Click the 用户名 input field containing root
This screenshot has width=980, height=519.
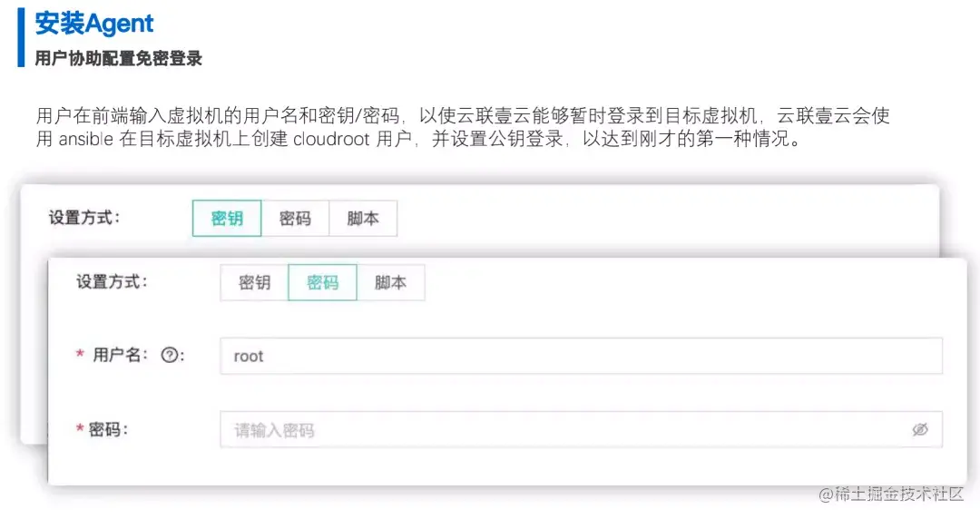(582, 356)
